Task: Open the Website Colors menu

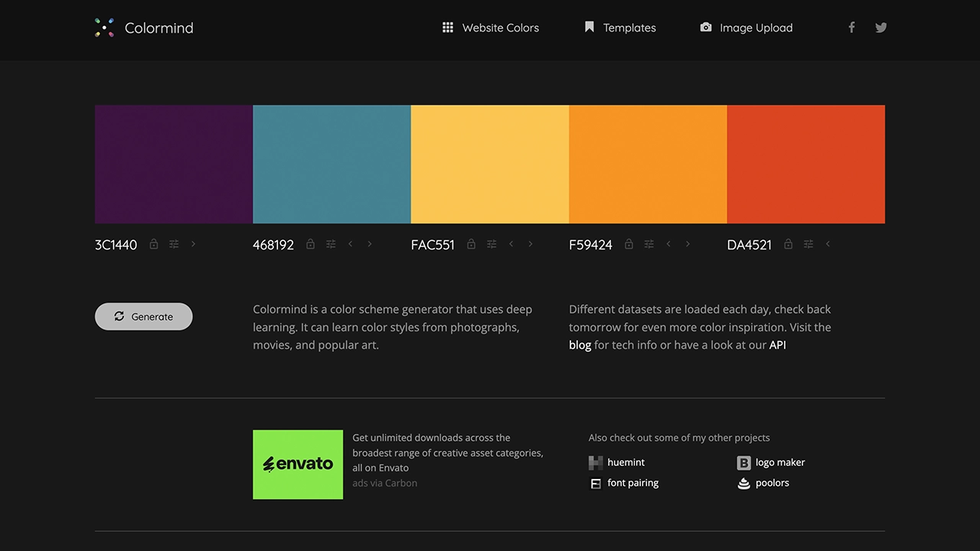Action: 491,28
